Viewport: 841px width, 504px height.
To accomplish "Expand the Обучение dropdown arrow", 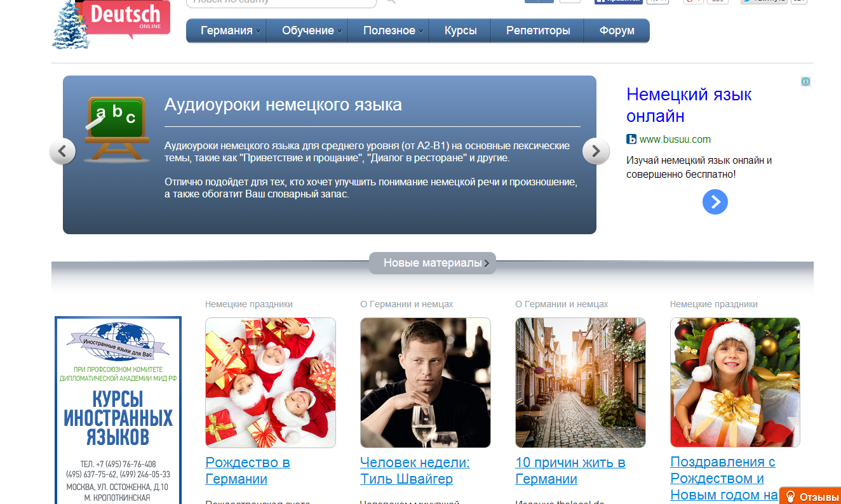I will (340, 32).
